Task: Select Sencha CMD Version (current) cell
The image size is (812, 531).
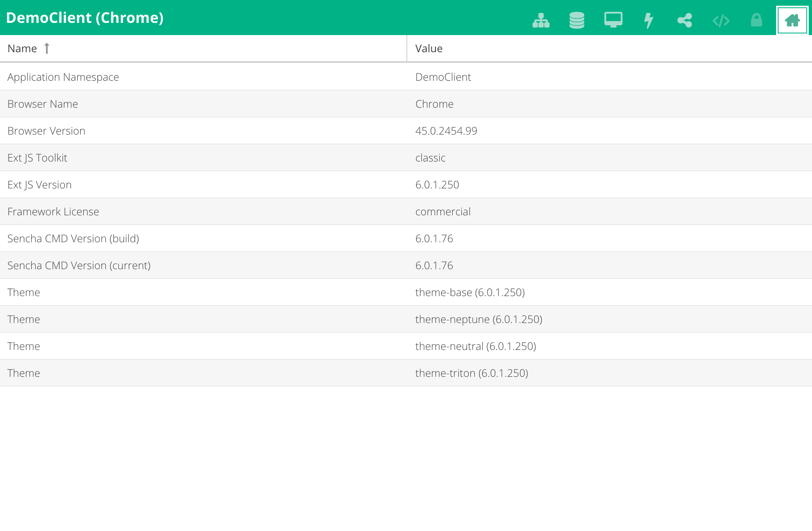Action: (x=203, y=265)
